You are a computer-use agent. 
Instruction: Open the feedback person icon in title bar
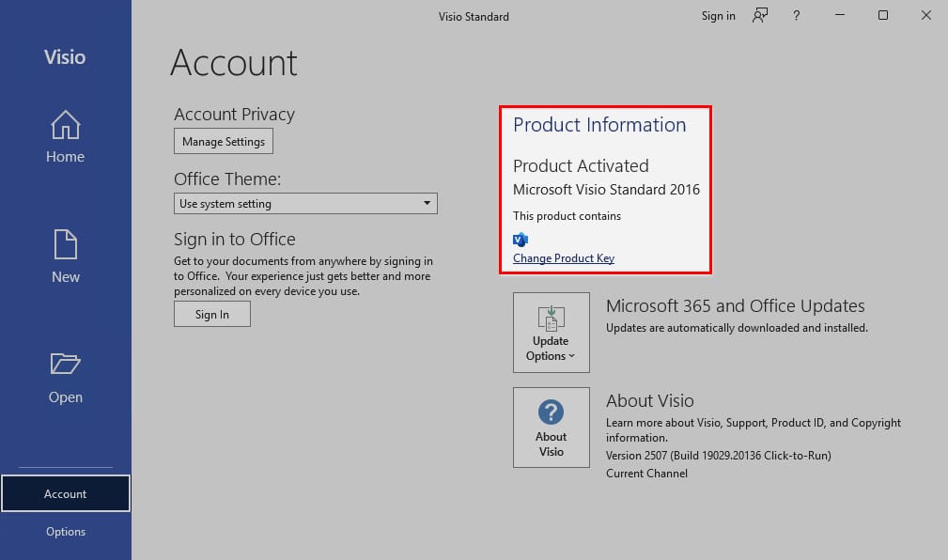coord(760,16)
